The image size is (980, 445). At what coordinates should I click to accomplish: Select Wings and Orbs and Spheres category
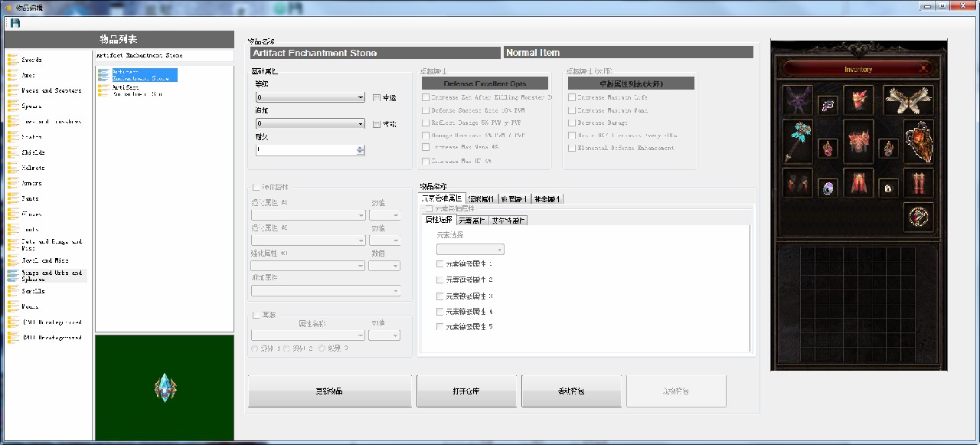coord(52,276)
